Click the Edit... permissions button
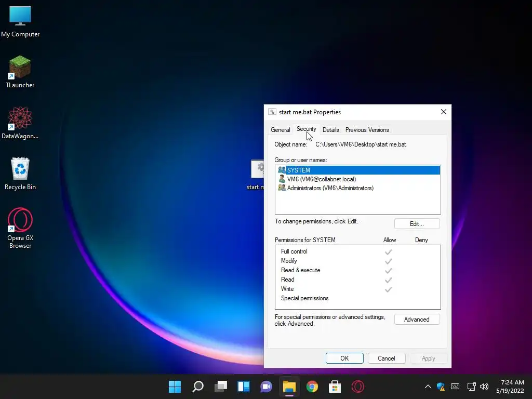 [417, 223]
